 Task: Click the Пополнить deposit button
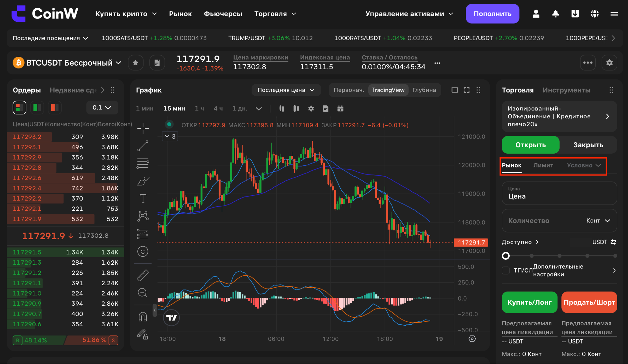point(492,14)
